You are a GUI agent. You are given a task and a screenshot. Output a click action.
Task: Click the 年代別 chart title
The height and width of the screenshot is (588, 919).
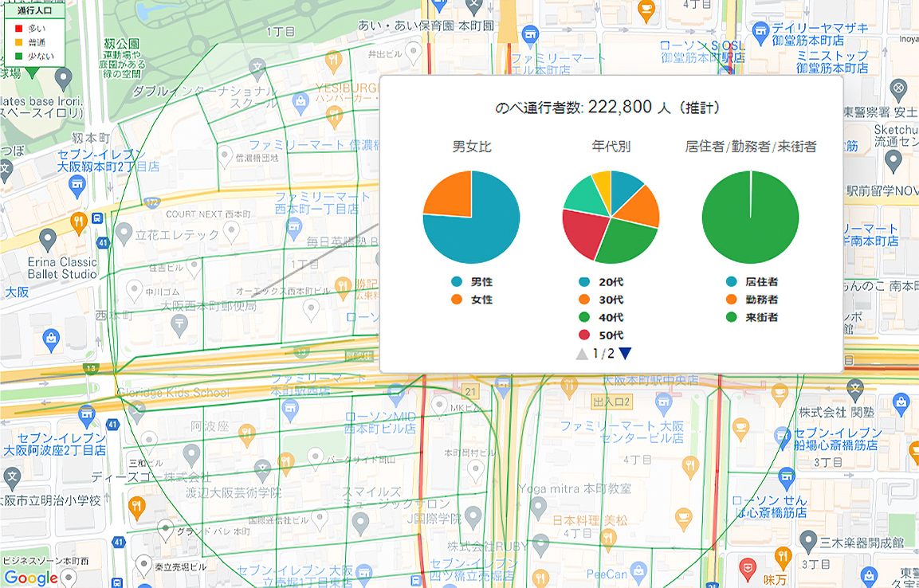611,147
